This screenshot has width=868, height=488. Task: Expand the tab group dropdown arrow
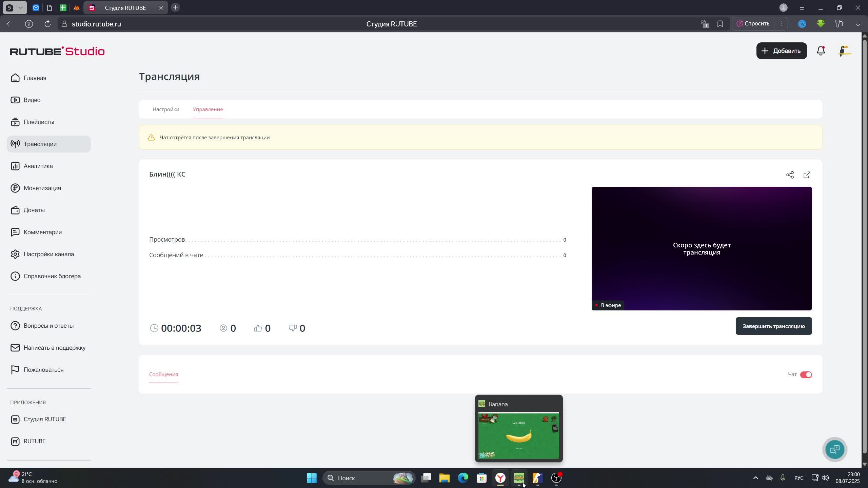click(20, 8)
